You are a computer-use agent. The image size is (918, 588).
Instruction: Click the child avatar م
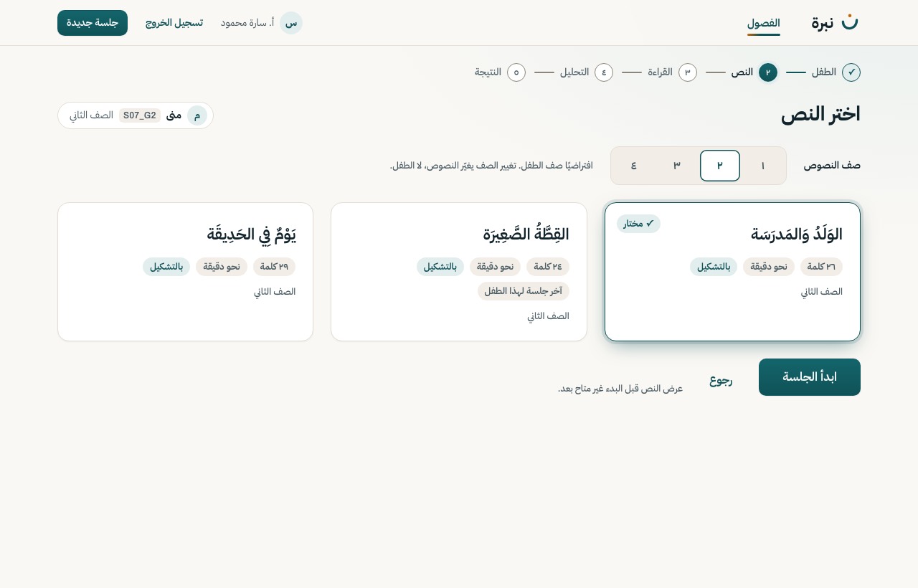click(x=197, y=115)
